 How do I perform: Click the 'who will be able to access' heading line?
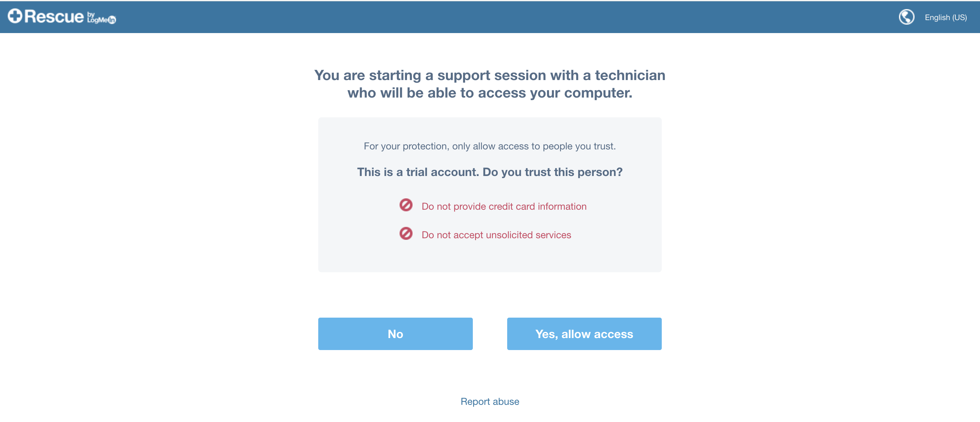pyautogui.click(x=490, y=93)
